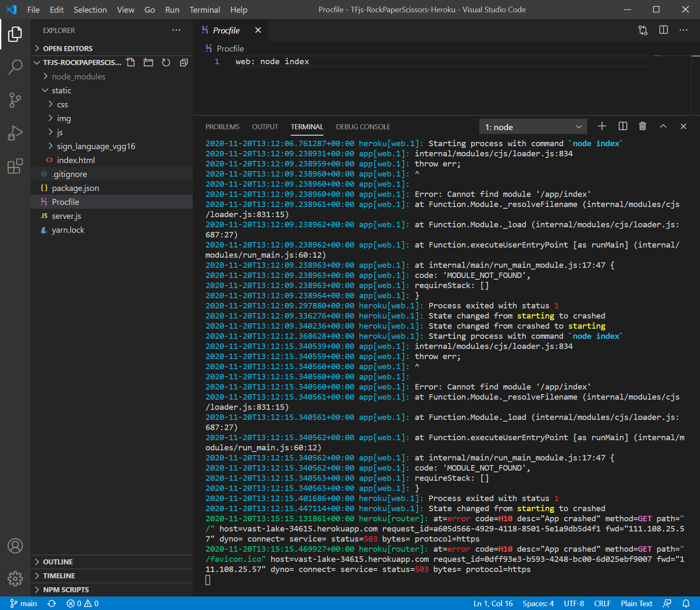Refresh the explorer tree

166,63
